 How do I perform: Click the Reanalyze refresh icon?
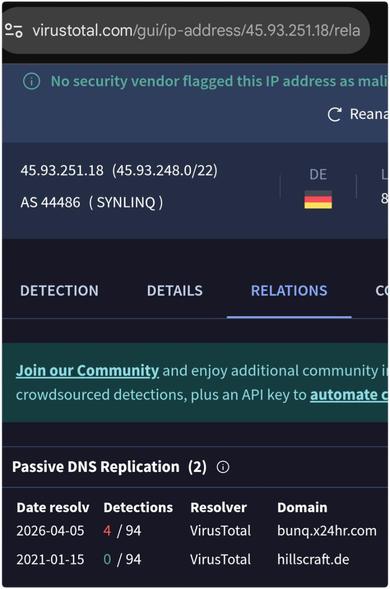pos(334,114)
